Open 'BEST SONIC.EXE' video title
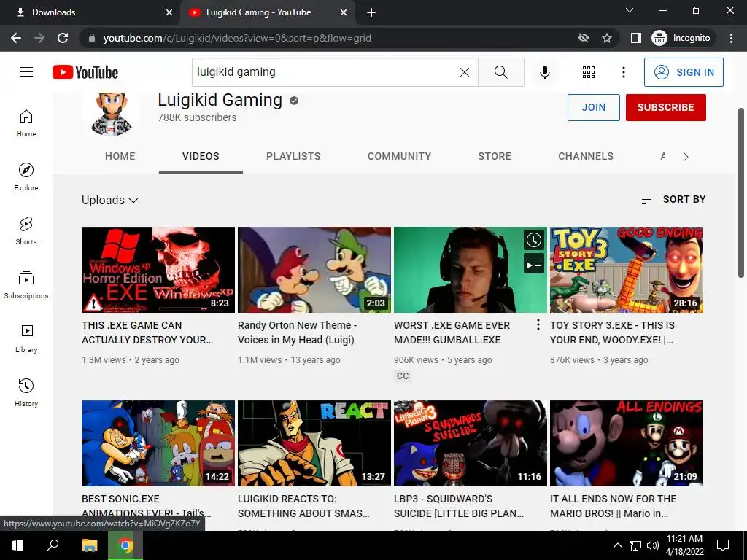Viewport: 747px width, 560px height. click(x=146, y=506)
